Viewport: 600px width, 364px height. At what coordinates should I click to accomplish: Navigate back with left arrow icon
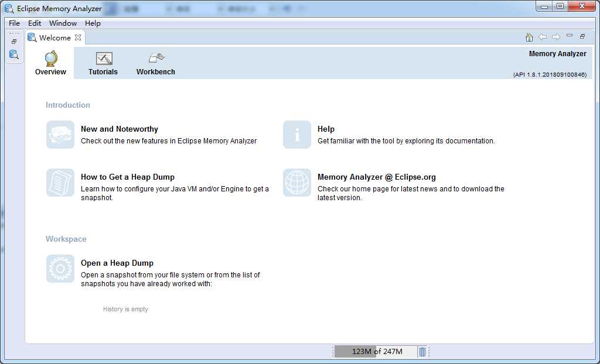(542, 37)
